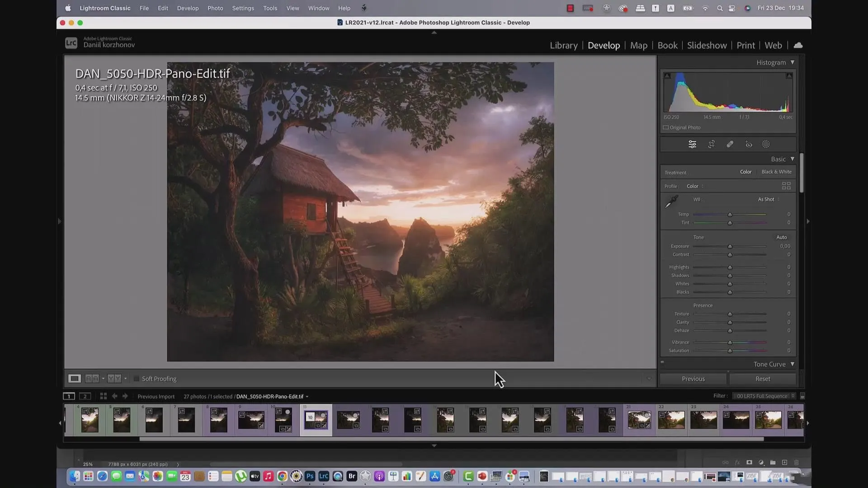The image size is (868, 488).
Task: Select the Heal/Spot Removal tool icon
Action: [x=729, y=144]
